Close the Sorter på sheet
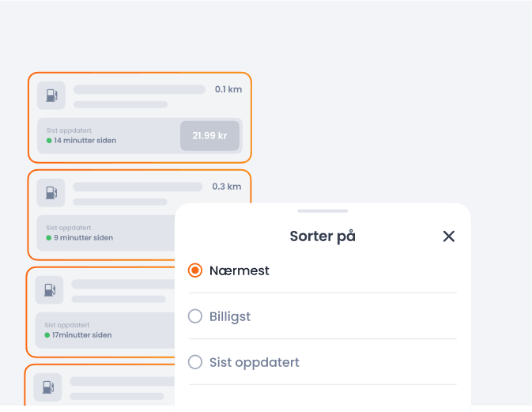This screenshot has width=532, height=412. click(448, 236)
